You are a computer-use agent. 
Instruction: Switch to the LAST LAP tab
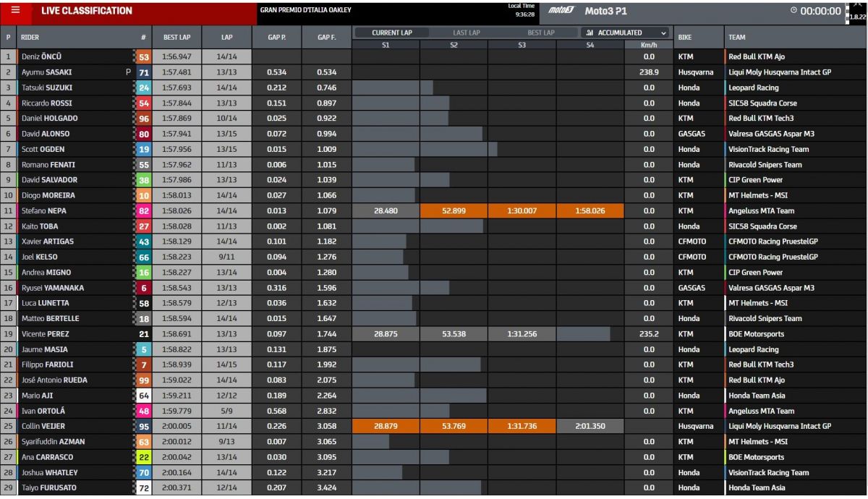pos(467,33)
